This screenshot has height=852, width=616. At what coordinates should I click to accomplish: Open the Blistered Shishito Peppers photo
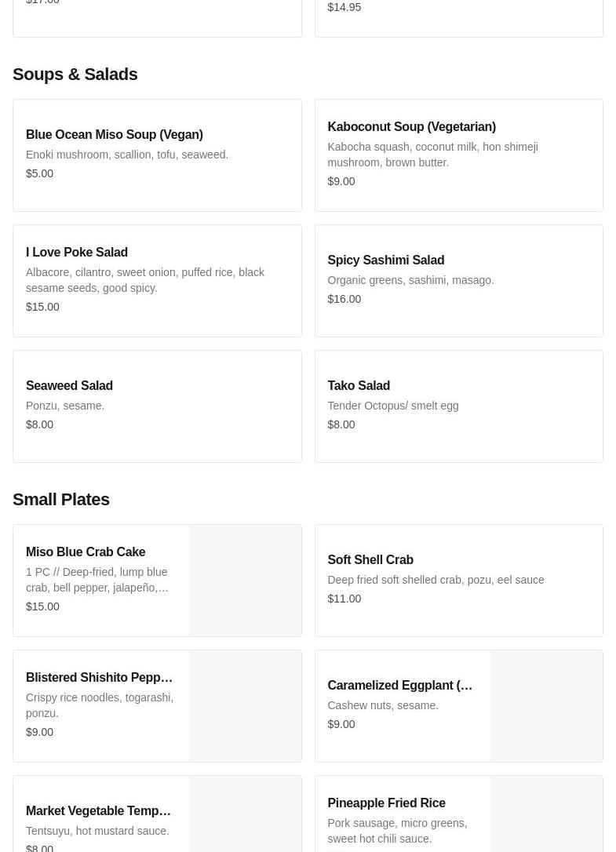pyautogui.click(x=246, y=706)
